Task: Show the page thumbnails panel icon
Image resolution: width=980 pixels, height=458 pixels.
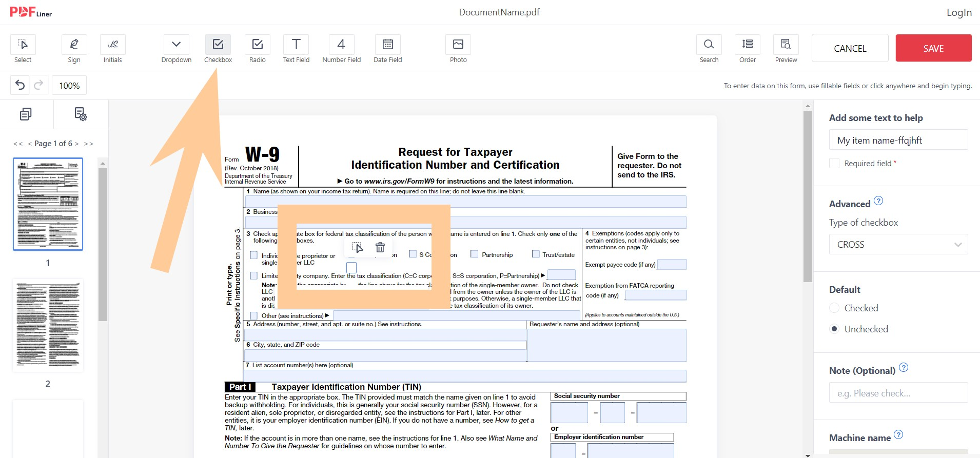Action: point(26,114)
